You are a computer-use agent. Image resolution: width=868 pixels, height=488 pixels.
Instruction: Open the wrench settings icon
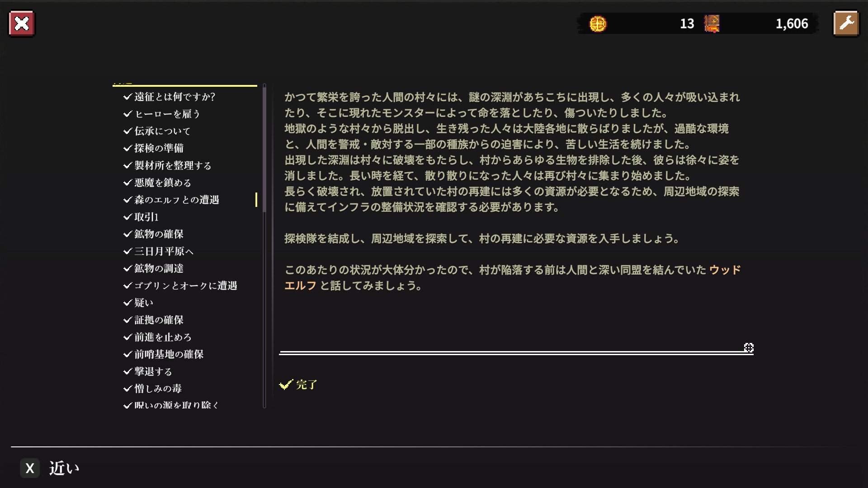tap(846, 23)
